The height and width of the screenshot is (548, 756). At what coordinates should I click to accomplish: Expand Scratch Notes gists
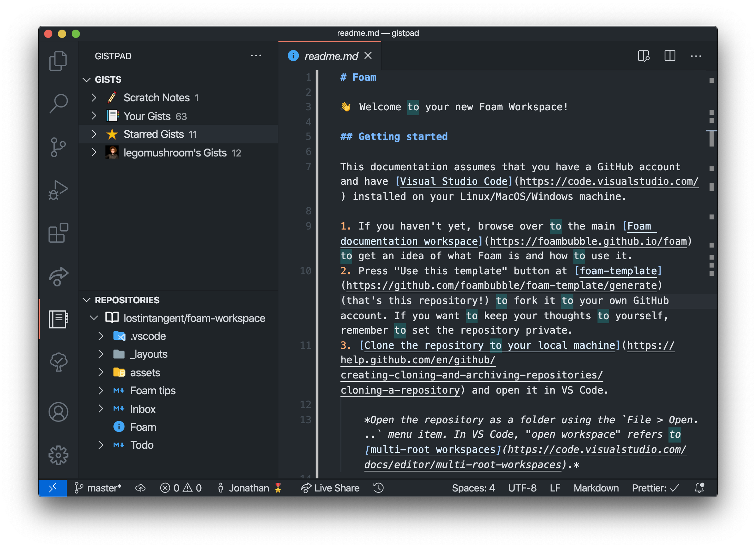(94, 98)
